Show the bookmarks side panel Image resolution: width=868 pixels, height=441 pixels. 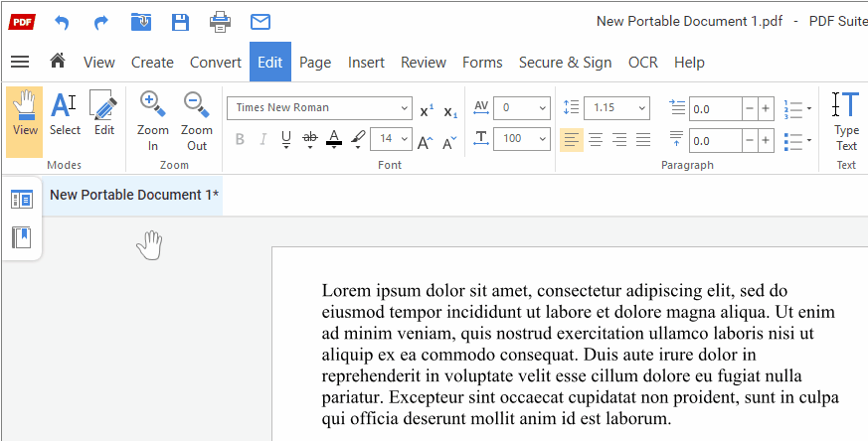tap(22, 238)
